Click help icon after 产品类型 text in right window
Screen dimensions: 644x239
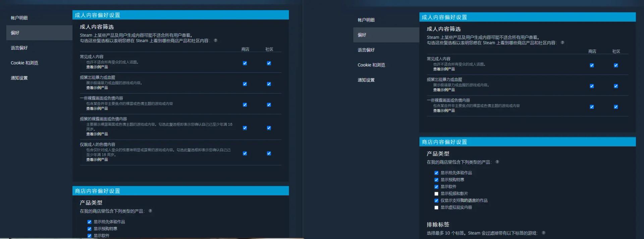click(x=497, y=162)
